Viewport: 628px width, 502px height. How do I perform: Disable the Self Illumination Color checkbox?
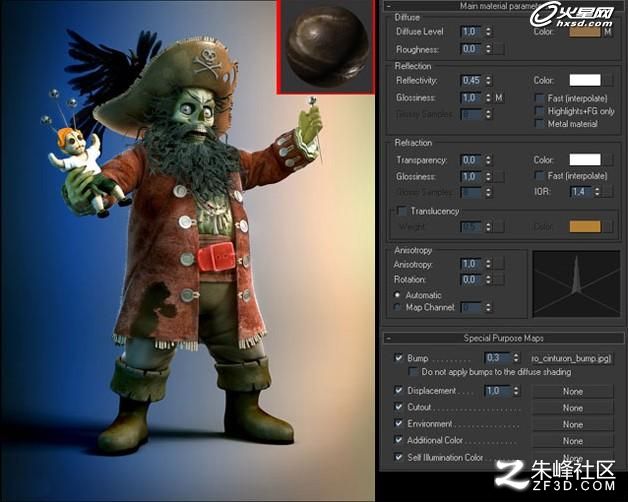pos(399,457)
